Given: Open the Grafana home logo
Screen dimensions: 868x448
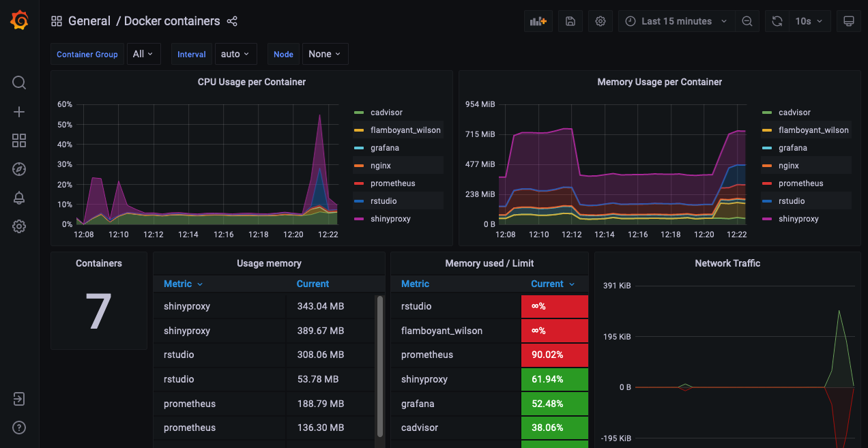Looking at the screenshot, I should pyautogui.click(x=19, y=21).
